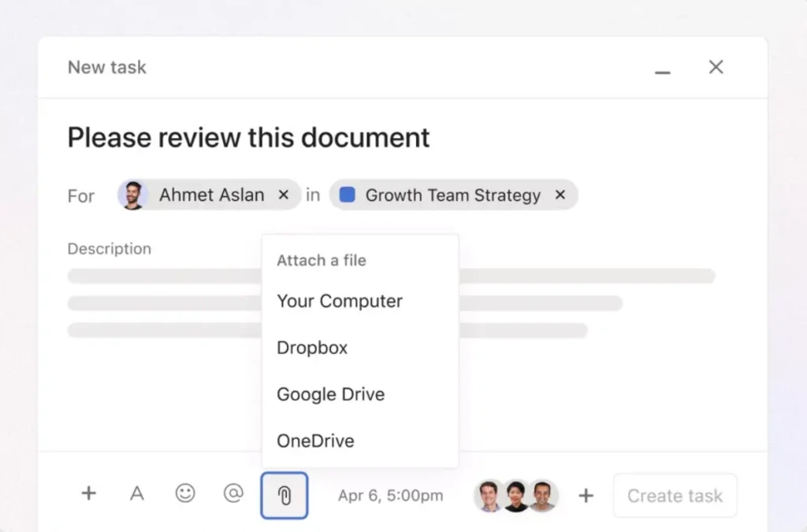807x532 pixels.
Task: Click the last collaborator avatar
Action: pos(542,496)
